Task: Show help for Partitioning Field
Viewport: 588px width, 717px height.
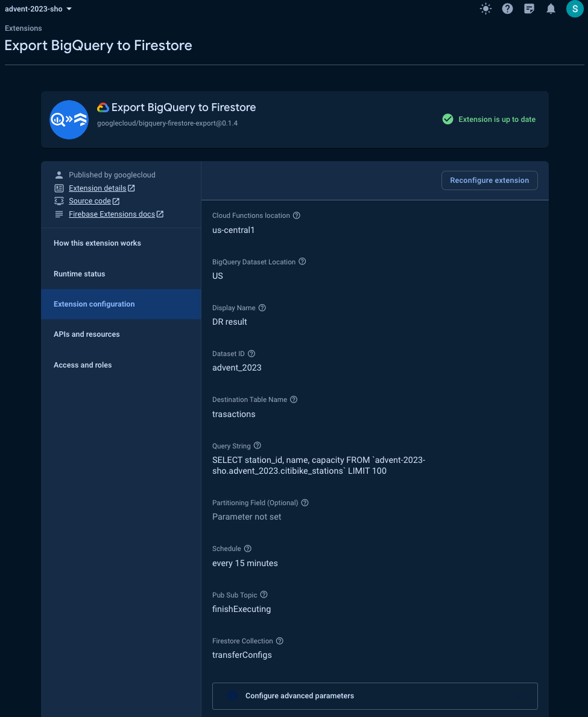Action: (x=305, y=503)
